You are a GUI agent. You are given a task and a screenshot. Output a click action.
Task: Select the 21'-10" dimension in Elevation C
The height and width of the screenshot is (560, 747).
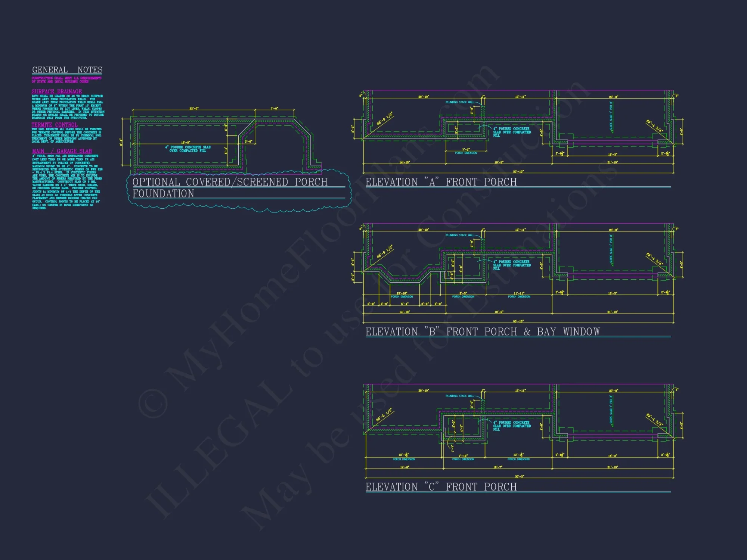(613, 467)
